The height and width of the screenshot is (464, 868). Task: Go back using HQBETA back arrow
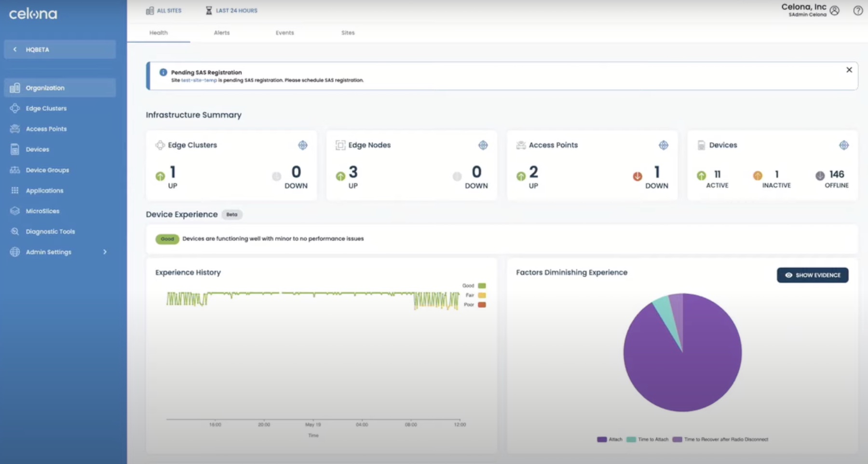click(15, 49)
